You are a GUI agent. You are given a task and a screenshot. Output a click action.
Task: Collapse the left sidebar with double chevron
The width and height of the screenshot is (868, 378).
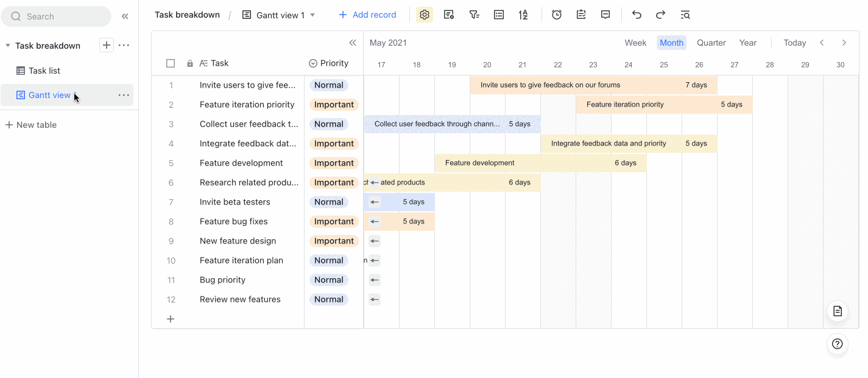(125, 16)
